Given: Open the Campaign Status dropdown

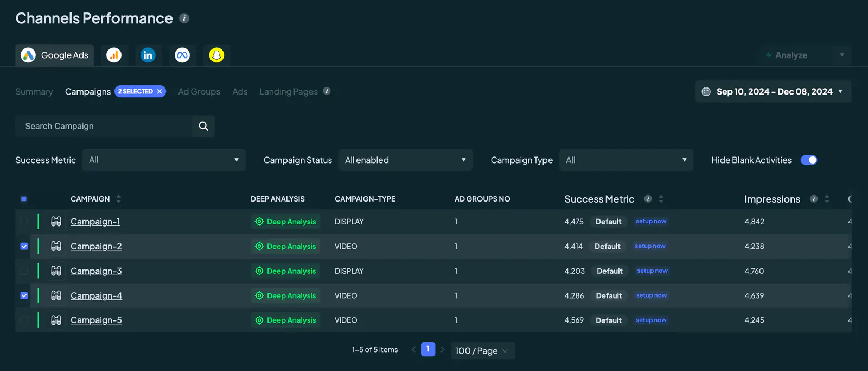Looking at the screenshot, I should point(405,160).
